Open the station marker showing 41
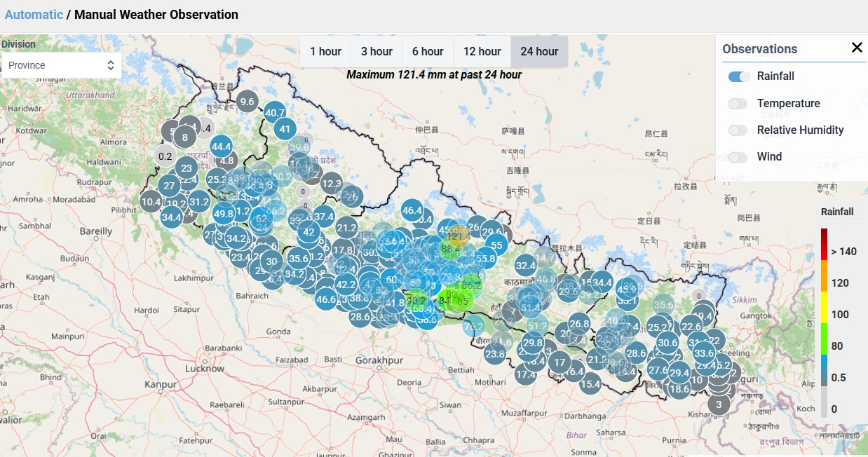This screenshot has width=868, height=457. pyautogui.click(x=285, y=129)
